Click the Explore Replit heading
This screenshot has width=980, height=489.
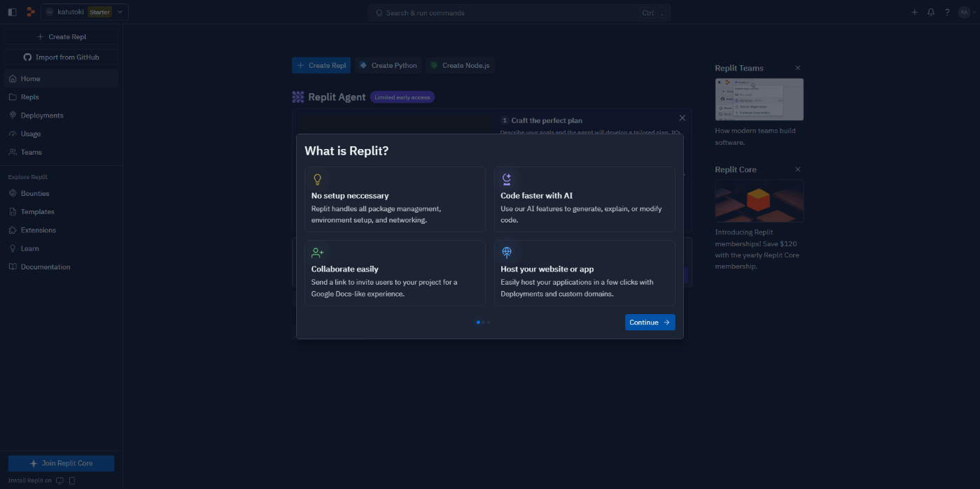click(28, 177)
